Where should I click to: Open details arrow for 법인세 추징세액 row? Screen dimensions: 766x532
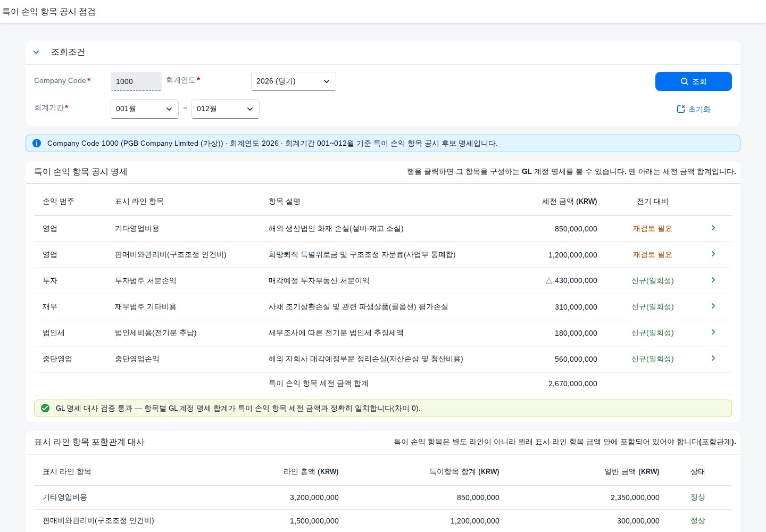713,332
